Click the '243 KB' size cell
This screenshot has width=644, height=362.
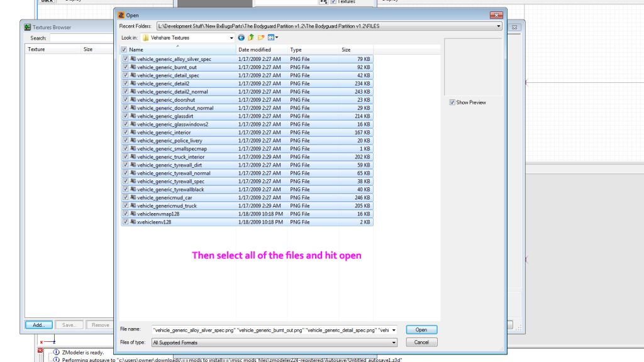tap(362, 92)
